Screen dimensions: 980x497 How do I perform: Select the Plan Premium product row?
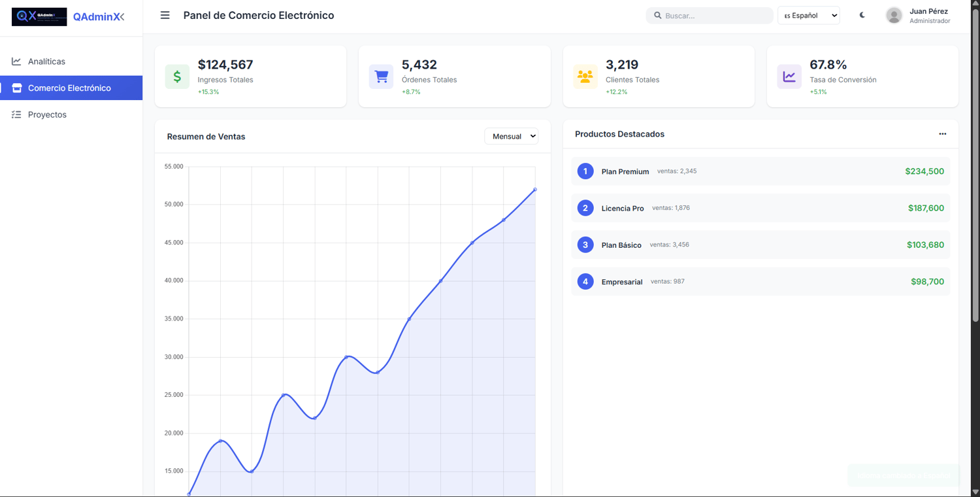760,171
